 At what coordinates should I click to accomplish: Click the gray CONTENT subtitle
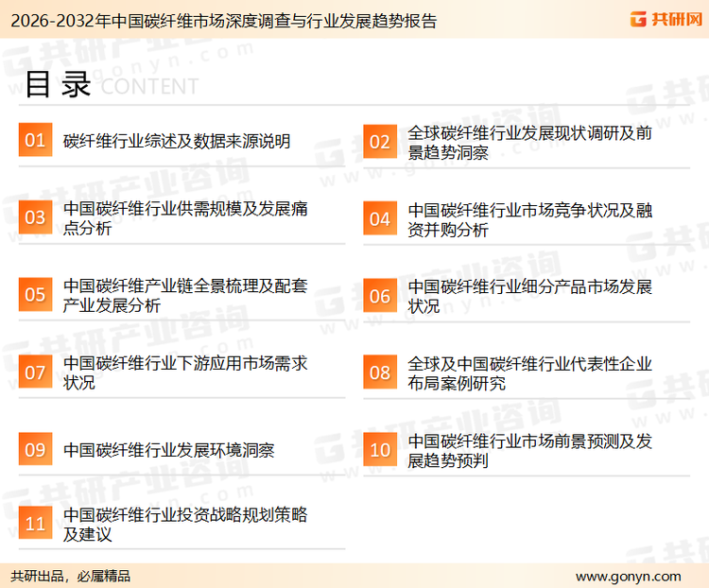pyautogui.click(x=149, y=86)
